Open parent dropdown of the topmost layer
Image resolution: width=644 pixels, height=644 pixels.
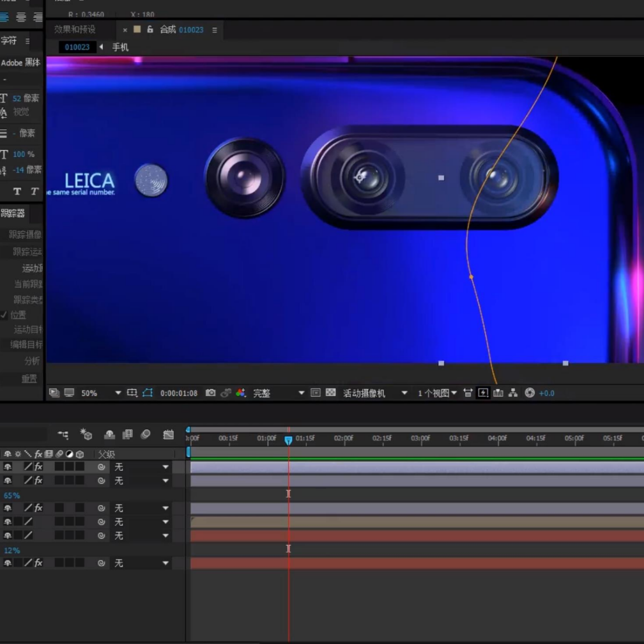pyautogui.click(x=141, y=467)
